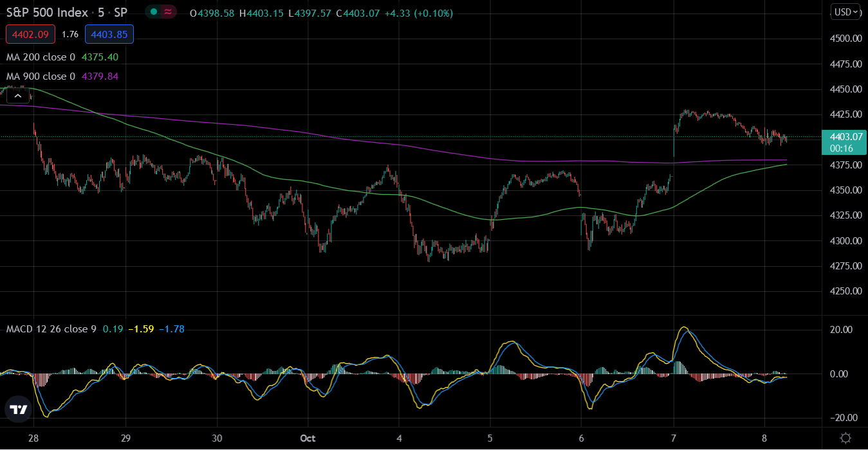Click the 29 date on time axis
This screenshot has width=868, height=450.
click(x=126, y=438)
